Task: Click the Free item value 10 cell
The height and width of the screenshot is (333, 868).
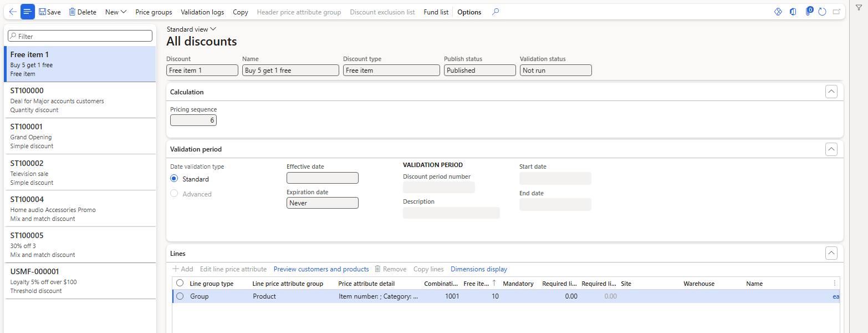Action: [x=482, y=296]
